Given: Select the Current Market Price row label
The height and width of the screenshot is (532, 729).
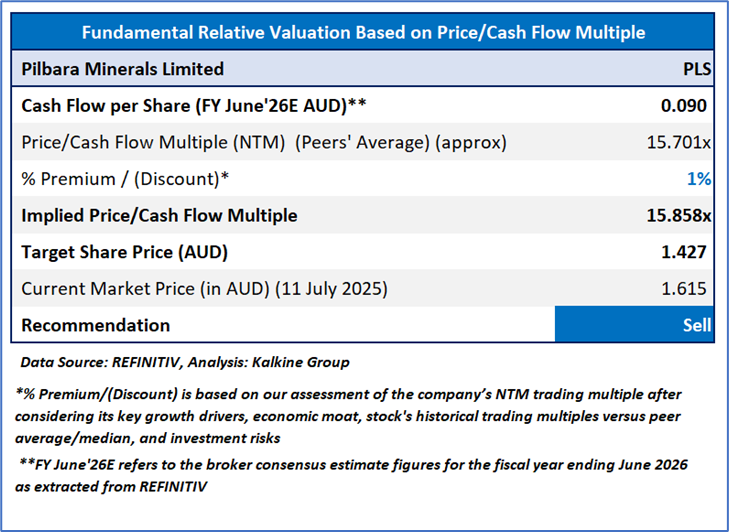Looking at the screenshot, I should pyautogui.click(x=204, y=289).
